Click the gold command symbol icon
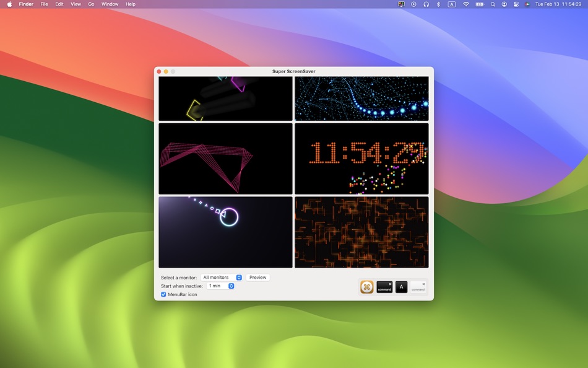Image resolution: width=588 pixels, height=368 pixels. pyautogui.click(x=367, y=287)
